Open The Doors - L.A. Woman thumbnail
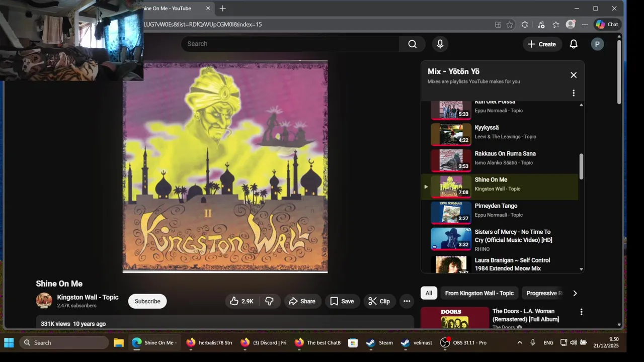The height and width of the screenshot is (362, 644). coord(455,318)
